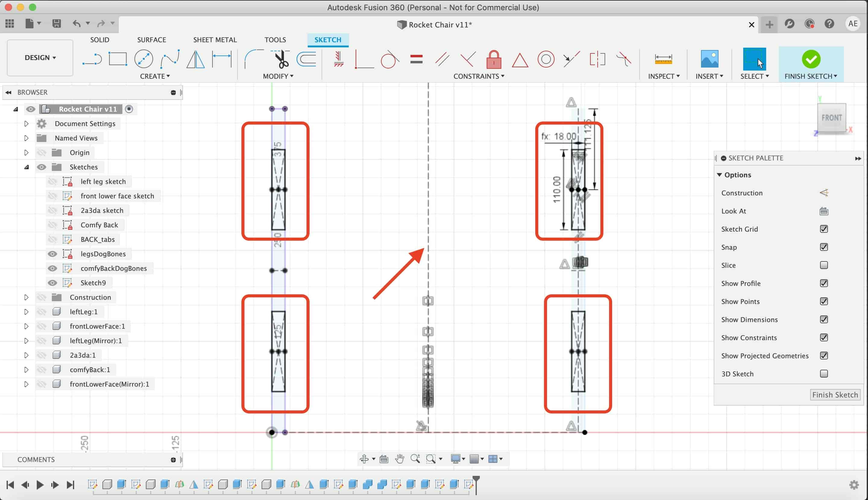Play the timeline

(40, 485)
